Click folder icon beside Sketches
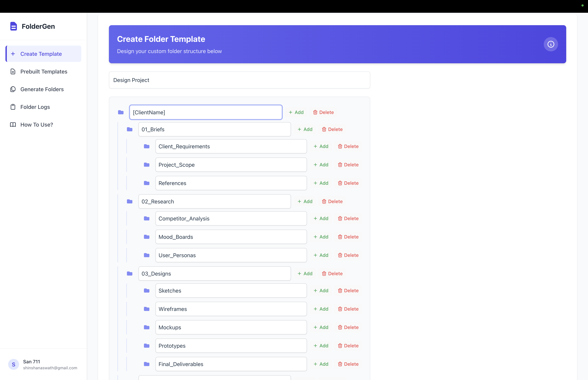 pos(146,291)
